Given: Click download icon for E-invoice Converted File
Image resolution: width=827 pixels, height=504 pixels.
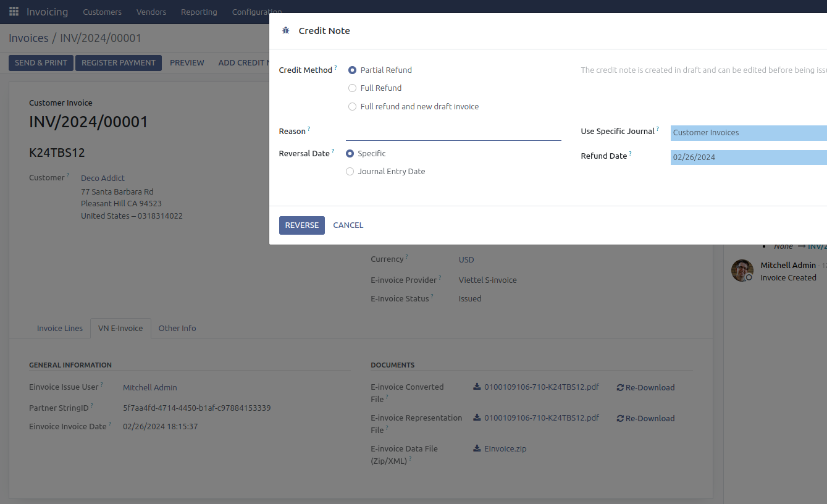Looking at the screenshot, I should [477, 387].
